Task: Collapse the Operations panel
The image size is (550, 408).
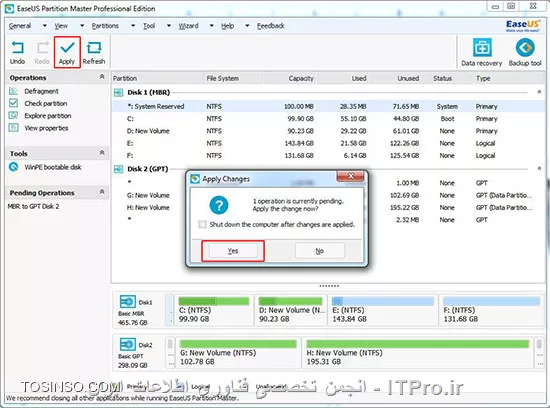Action: click(x=102, y=76)
